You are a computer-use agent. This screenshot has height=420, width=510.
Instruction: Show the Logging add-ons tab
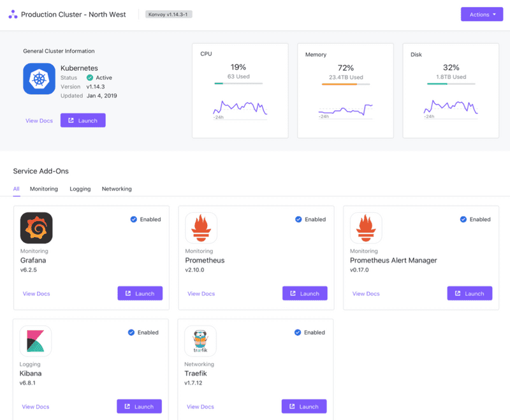coord(80,189)
